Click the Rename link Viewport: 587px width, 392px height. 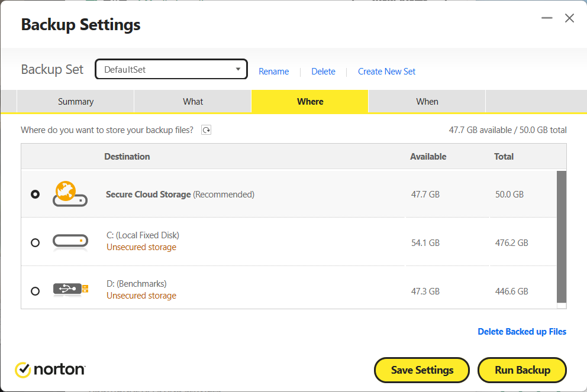[x=273, y=72]
